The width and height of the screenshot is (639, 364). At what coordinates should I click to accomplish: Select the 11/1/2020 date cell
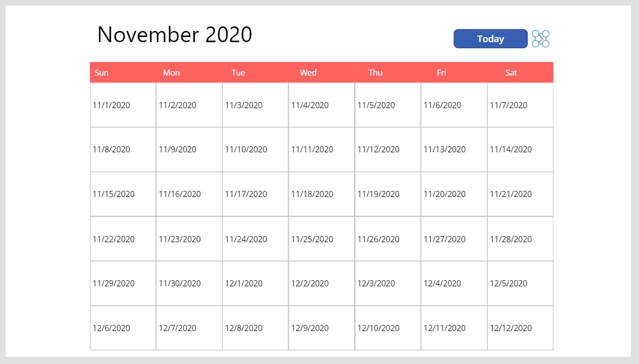click(x=123, y=105)
